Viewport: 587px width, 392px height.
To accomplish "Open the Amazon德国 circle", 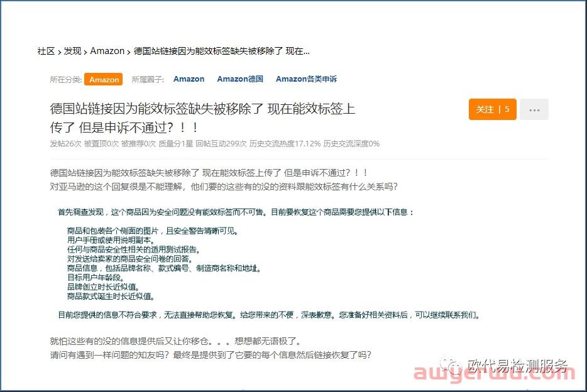I will (240, 79).
